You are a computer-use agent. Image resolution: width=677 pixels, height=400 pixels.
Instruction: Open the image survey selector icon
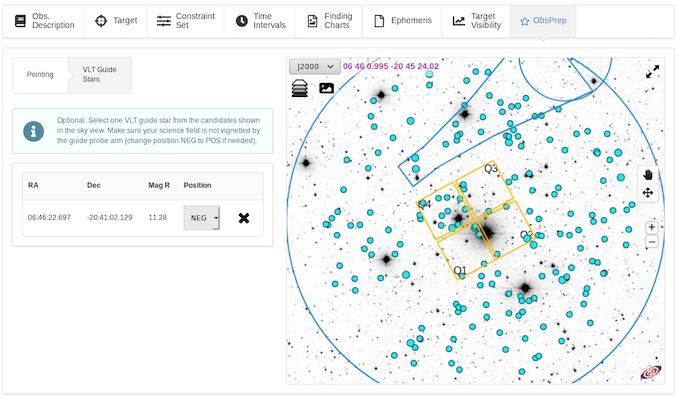(326, 88)
